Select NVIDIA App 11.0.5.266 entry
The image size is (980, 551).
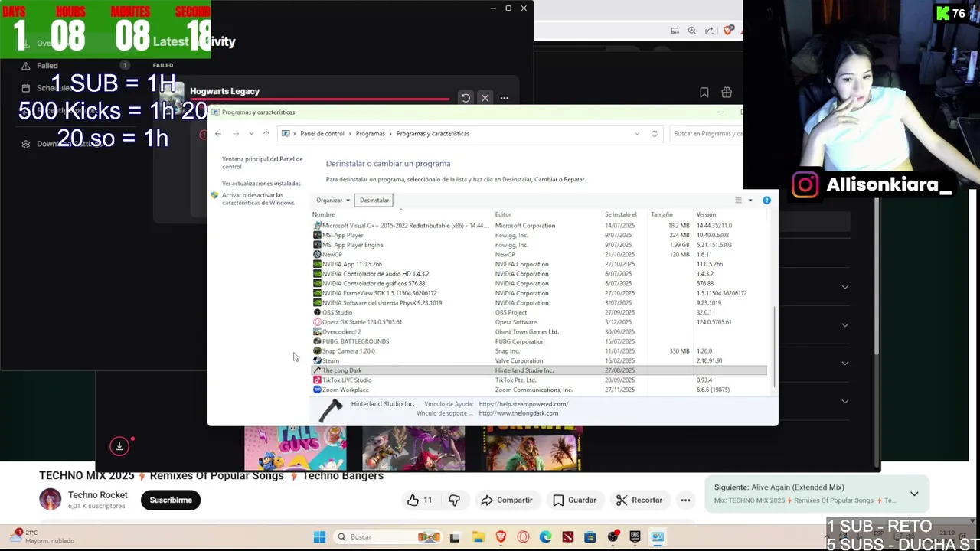(539, 264)
